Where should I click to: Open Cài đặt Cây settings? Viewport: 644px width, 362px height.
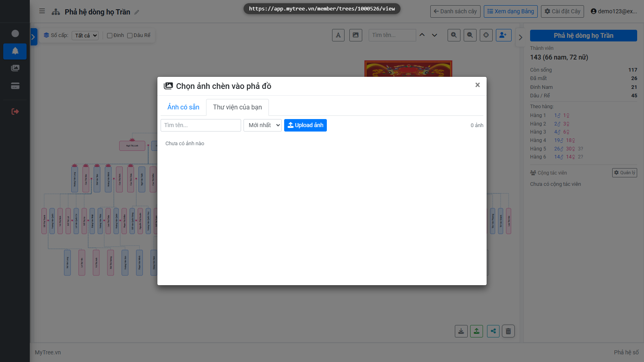click(563, 11)
